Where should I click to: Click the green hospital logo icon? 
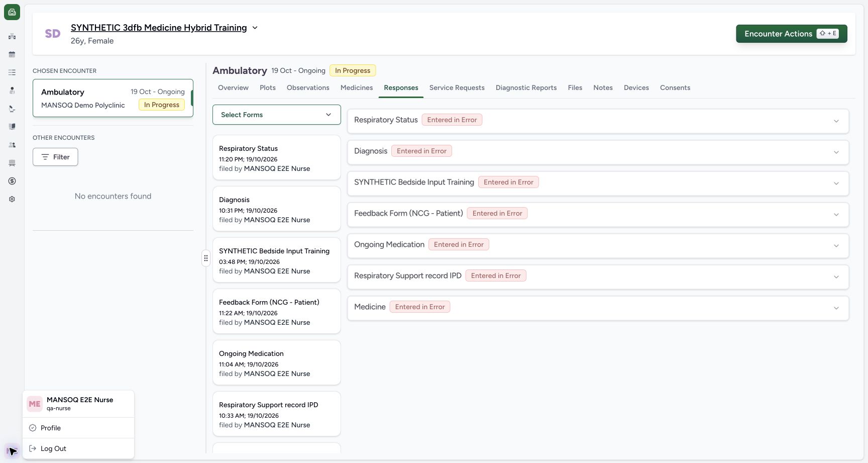tap(12, 12)
